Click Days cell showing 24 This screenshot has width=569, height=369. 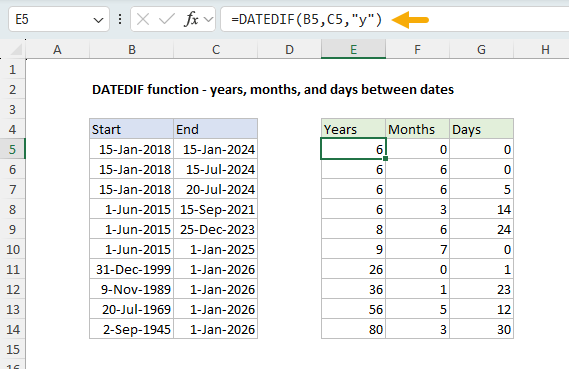pos(481,229)
